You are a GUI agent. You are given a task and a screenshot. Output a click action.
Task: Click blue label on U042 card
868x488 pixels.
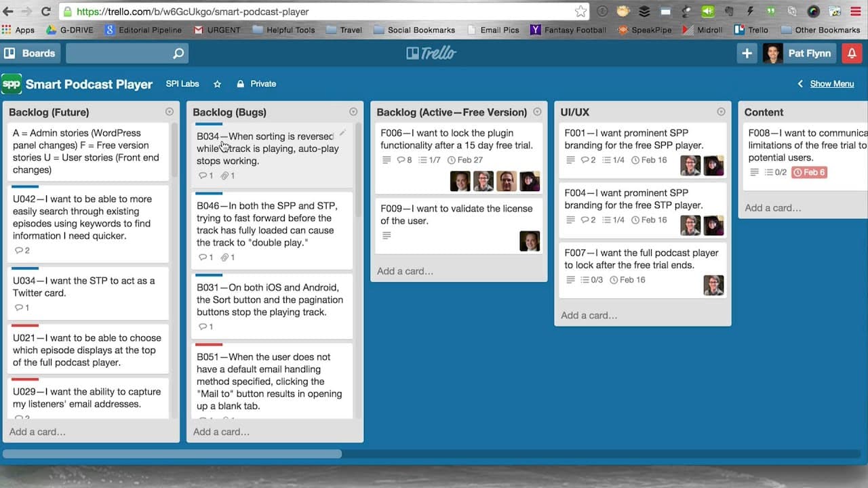25,186
